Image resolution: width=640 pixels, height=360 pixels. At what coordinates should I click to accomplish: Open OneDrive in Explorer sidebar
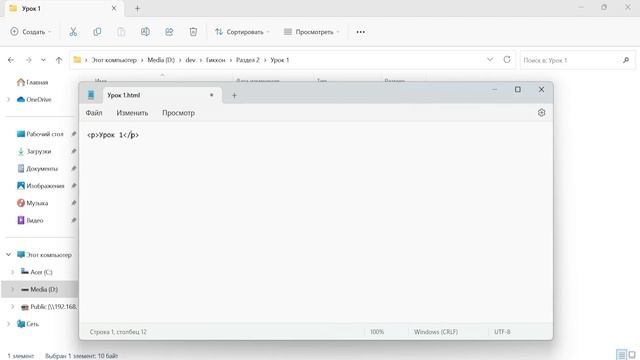click(x=34, y=100)
